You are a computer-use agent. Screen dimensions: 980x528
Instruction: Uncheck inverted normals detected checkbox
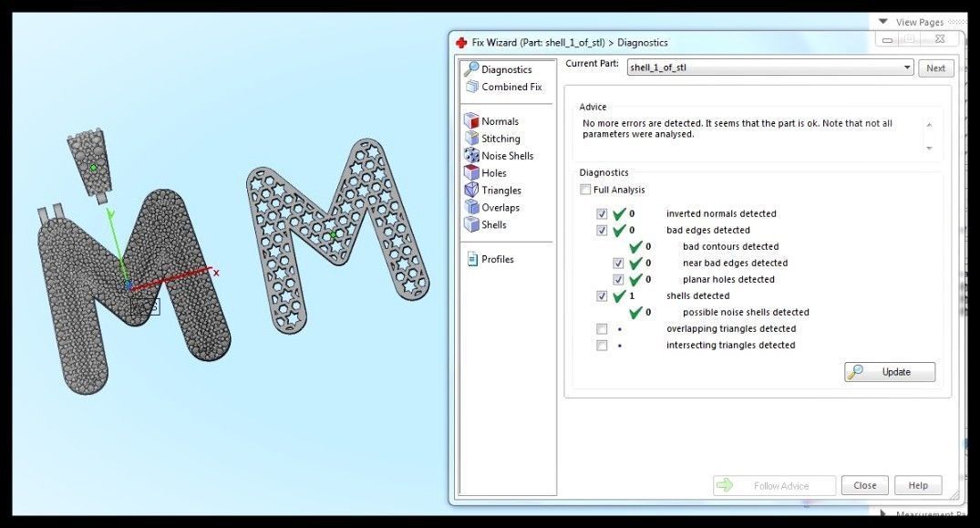(x=602, y=213)
